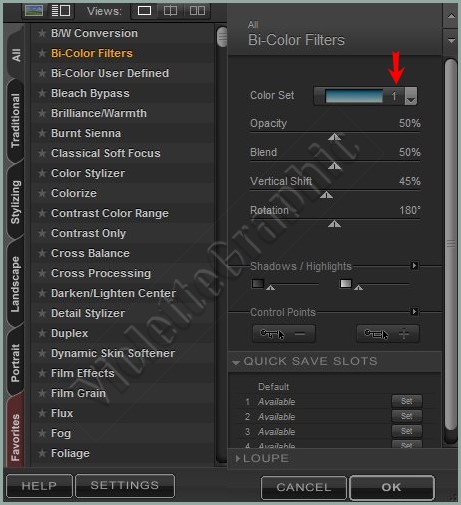Select the single image view icon
Image resolution: width=461 pixels, height=505 pixels.
pyautogui.click(x=144, y=11)
